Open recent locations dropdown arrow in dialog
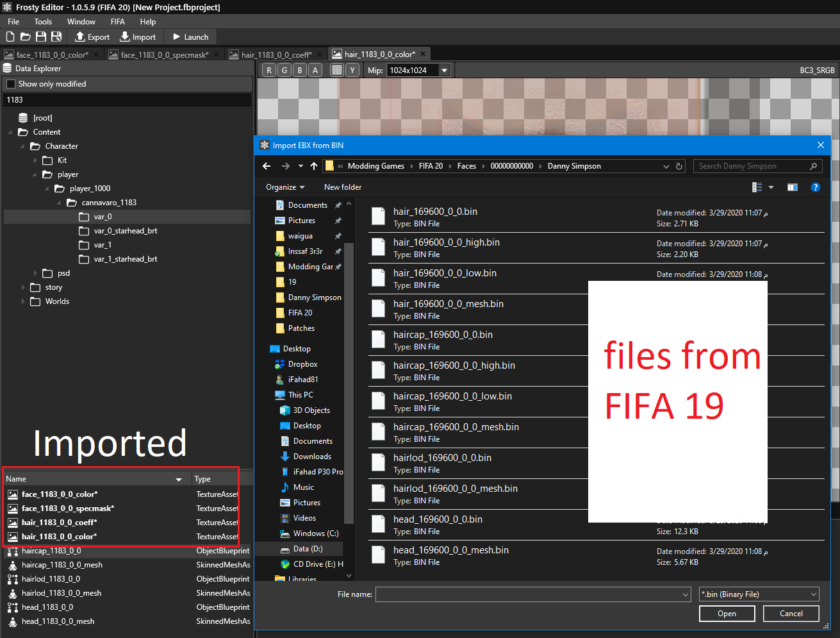Screen dimensions: 840x638 (301, 166)
